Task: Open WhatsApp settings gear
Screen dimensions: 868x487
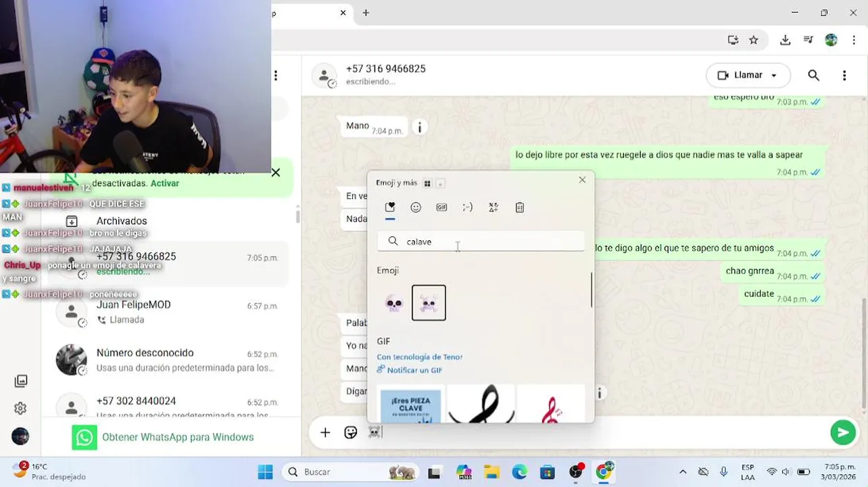Action: [x=20, y=409]
